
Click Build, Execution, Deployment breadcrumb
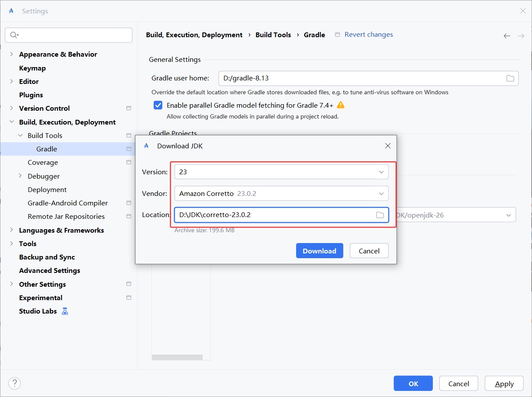click(194, 35)
